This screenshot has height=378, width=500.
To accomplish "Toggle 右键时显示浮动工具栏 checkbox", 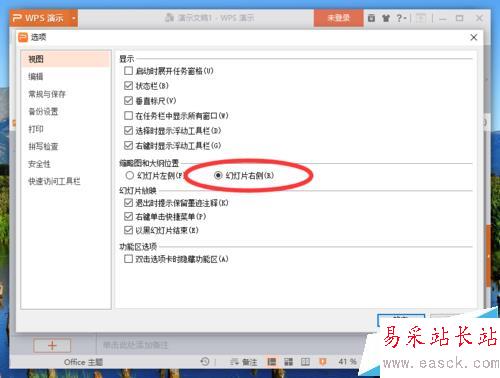I will tap(128, 145).
